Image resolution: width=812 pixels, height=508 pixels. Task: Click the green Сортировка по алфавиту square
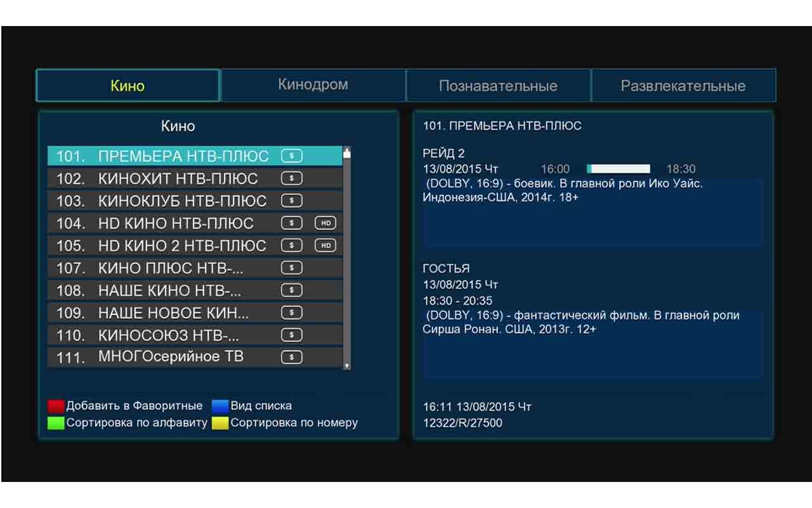56,423
